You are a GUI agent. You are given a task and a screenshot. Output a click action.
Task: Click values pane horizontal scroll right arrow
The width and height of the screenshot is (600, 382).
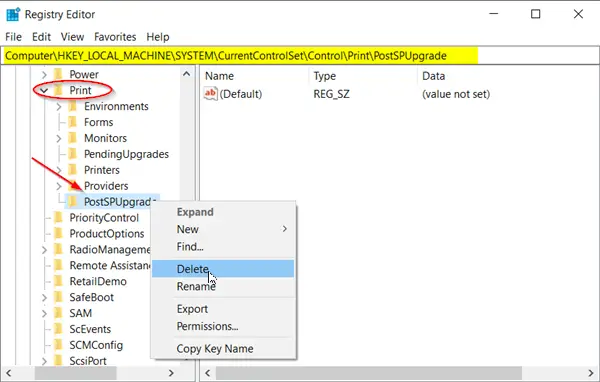(x=591, y=373)
